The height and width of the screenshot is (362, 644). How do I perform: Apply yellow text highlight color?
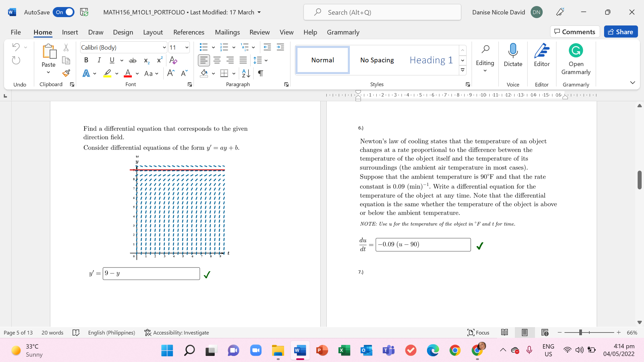pyautogui.click(x=107, y=73)
